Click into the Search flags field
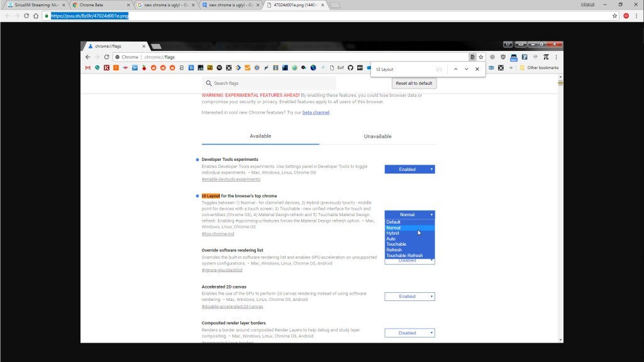Image resolution: width=644 pixels, height=362 pixels. tap(270, 83)
